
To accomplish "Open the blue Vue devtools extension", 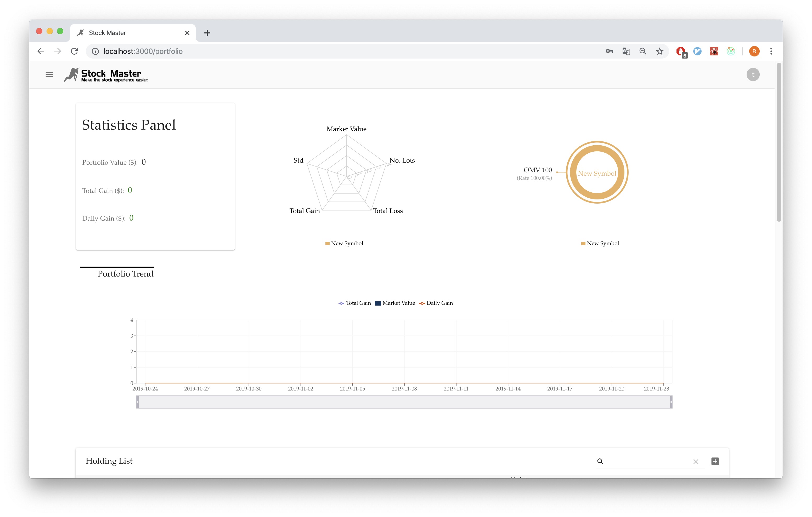I will click(697, 51).
